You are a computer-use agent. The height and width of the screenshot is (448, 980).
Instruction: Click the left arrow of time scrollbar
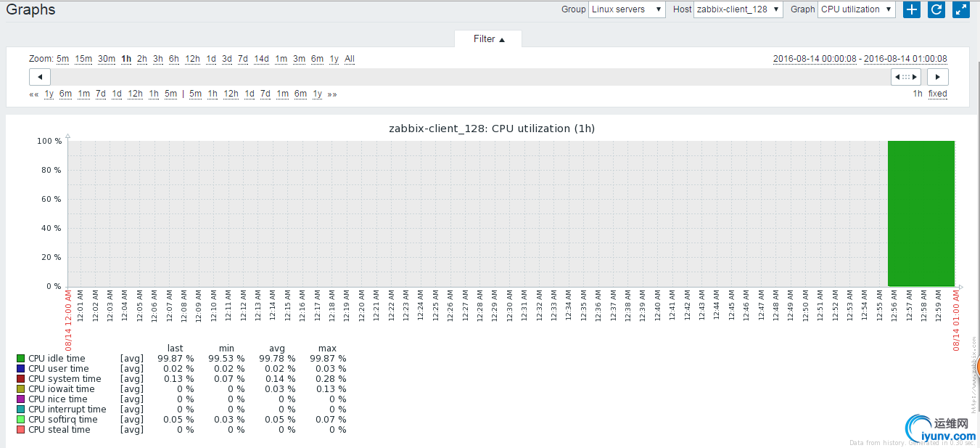click(x=39, y=77)
